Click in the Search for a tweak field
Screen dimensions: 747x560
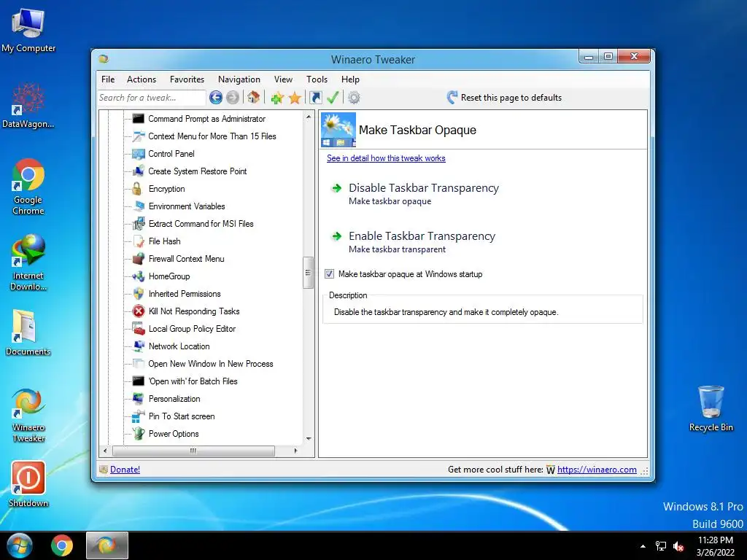tap(152, 98)
